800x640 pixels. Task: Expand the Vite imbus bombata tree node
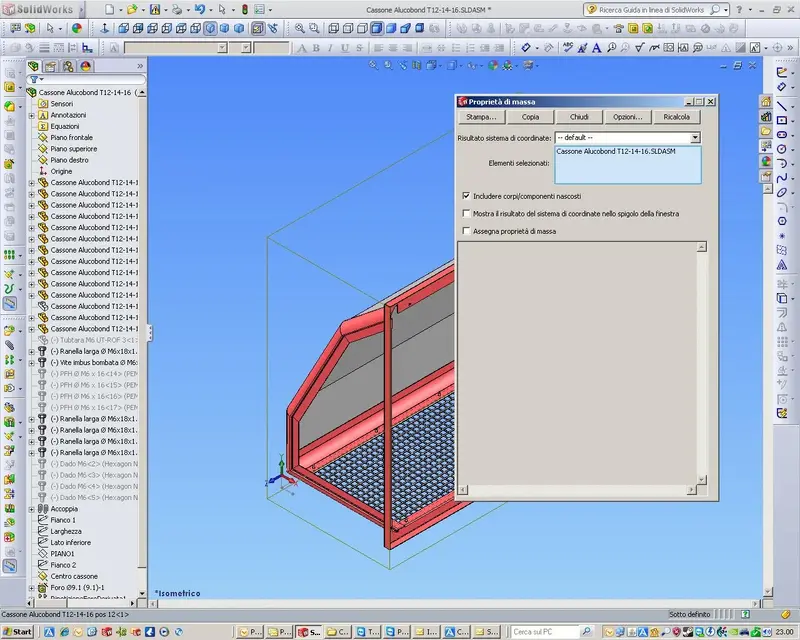pos(32,363)
